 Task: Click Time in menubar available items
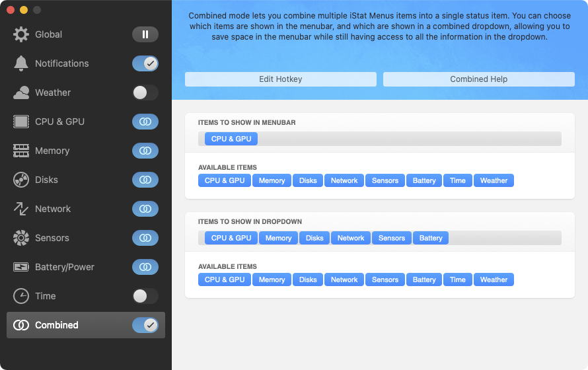[x=458, y=180]
